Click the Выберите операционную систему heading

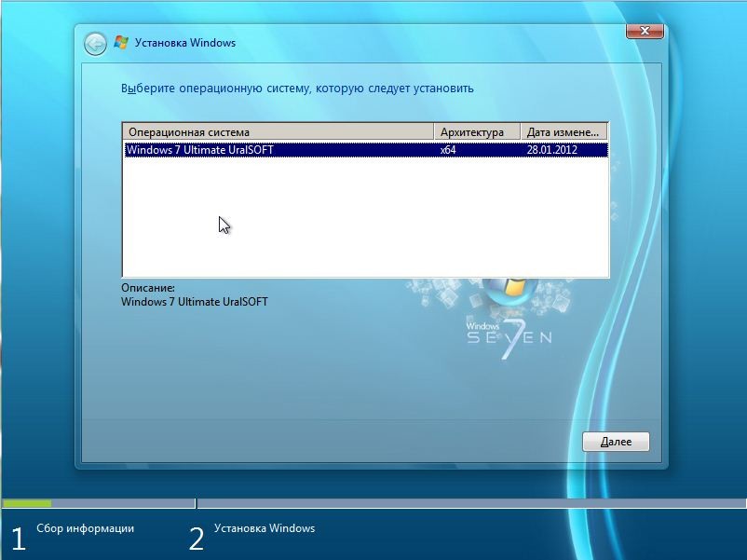297,89
